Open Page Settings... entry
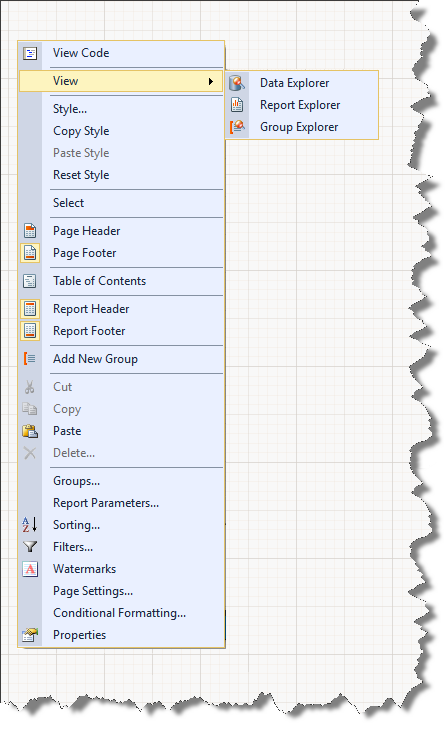Image resolution: width=445 pixels, height=740 pixels. 93,591
